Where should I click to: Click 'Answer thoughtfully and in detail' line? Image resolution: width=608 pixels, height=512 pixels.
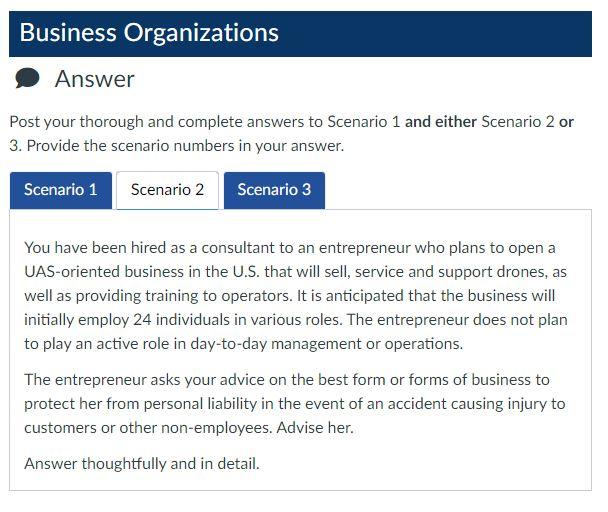(141, 464)
